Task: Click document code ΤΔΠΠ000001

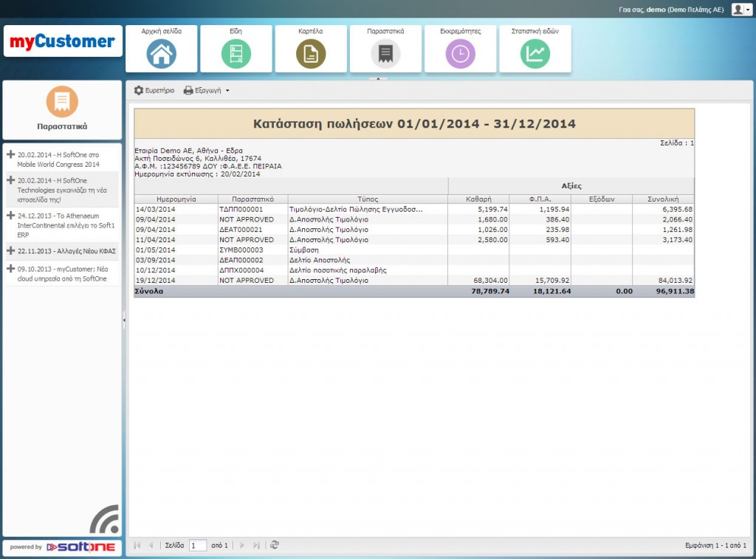Action: 241,209
